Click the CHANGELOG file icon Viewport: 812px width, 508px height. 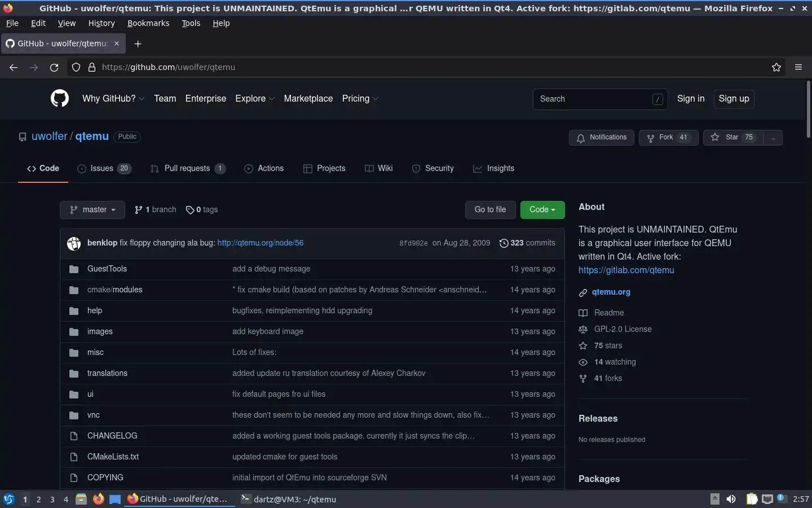pos(74,436)
